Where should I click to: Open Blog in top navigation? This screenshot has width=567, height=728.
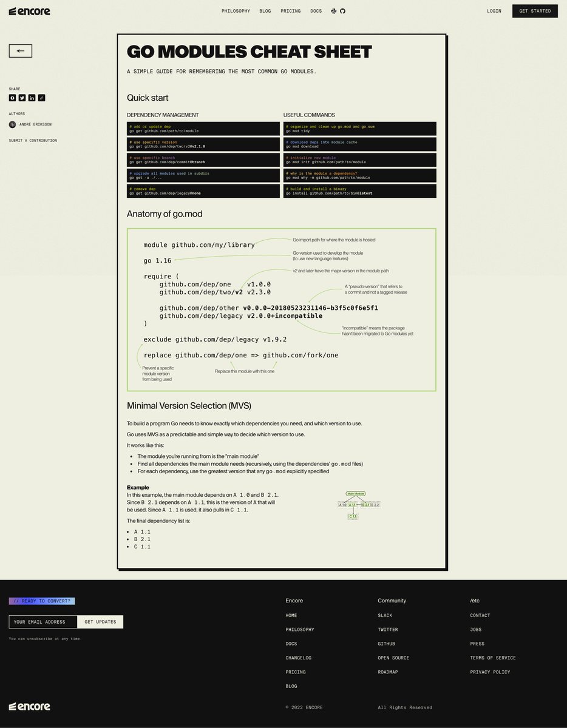[265, 11]
